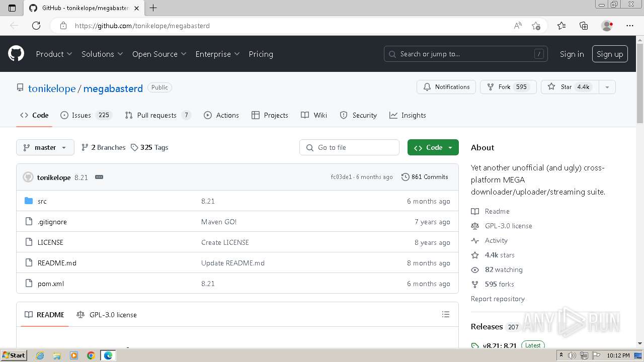The image size is (644, 362).
Task: Click Sign in
Action: pos(572,54)
